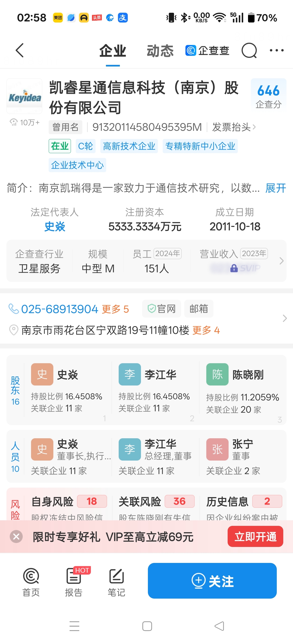
Task: Expand industry info row chevron
Action: click(281, 261)
